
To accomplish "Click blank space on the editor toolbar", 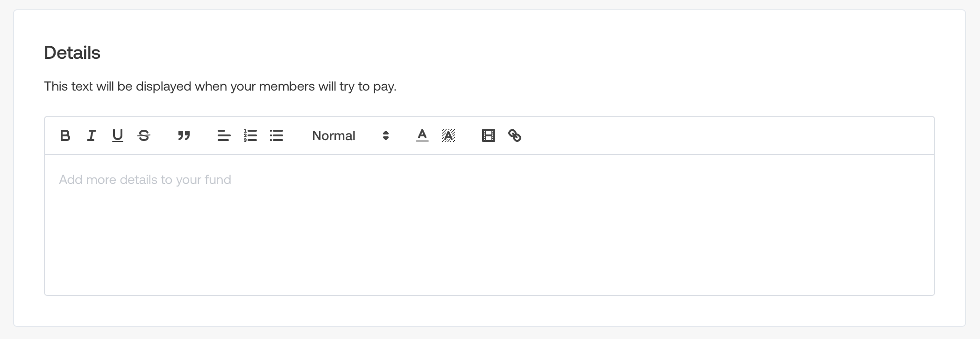I will click(724, 136).
